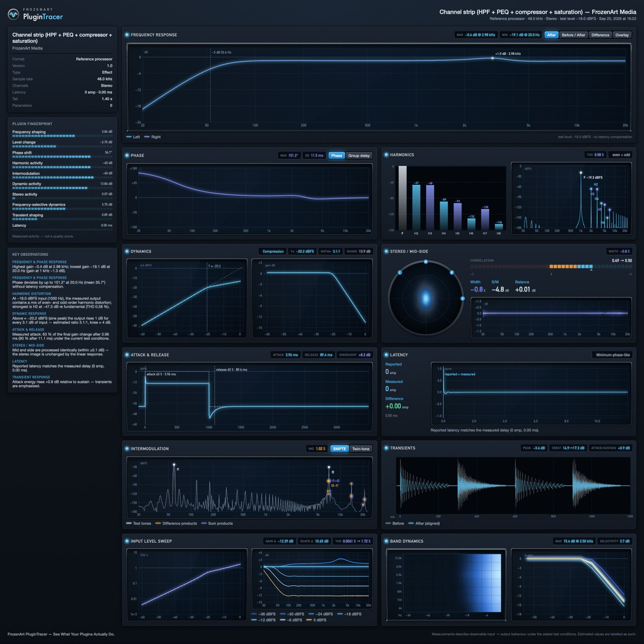The image size is (644, 644).
Task: Click the Input Level Sweep panel dot icon
Action: (127, 541)
